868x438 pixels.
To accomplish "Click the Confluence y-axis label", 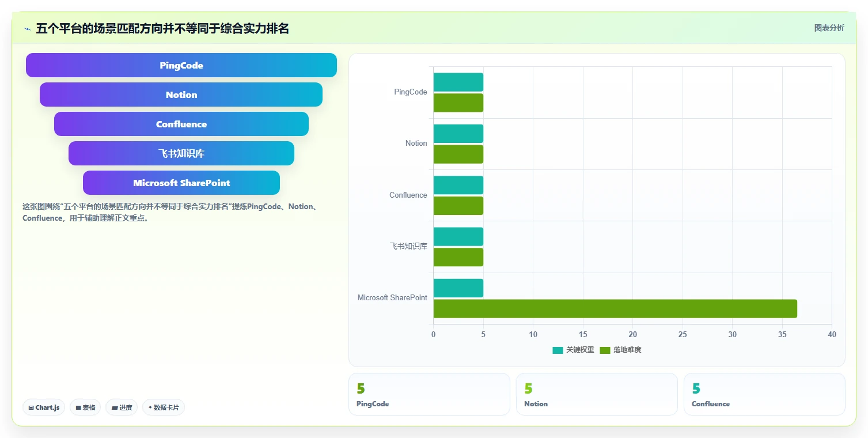I will [408, 195].
